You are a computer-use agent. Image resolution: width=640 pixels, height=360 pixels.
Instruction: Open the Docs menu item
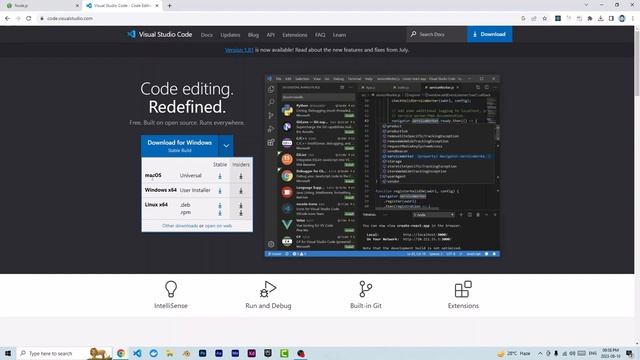pyautogui.click(x=207, y=35)
